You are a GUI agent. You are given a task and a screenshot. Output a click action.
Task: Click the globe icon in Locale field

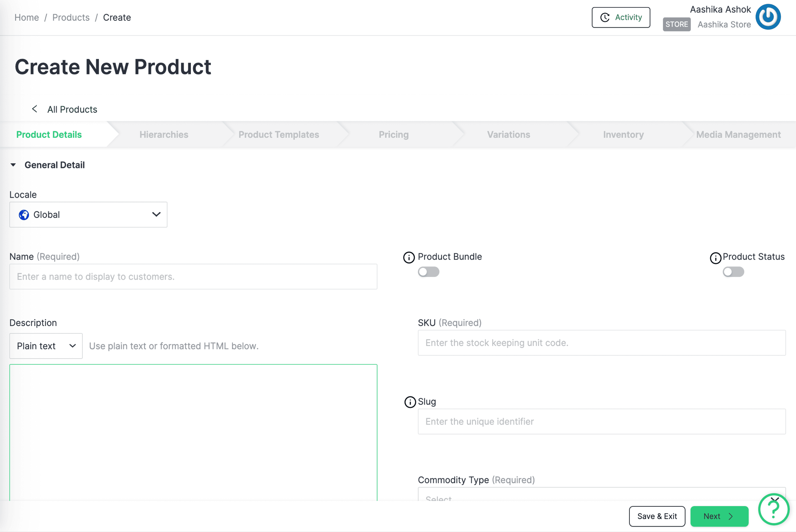pos(24,215)
